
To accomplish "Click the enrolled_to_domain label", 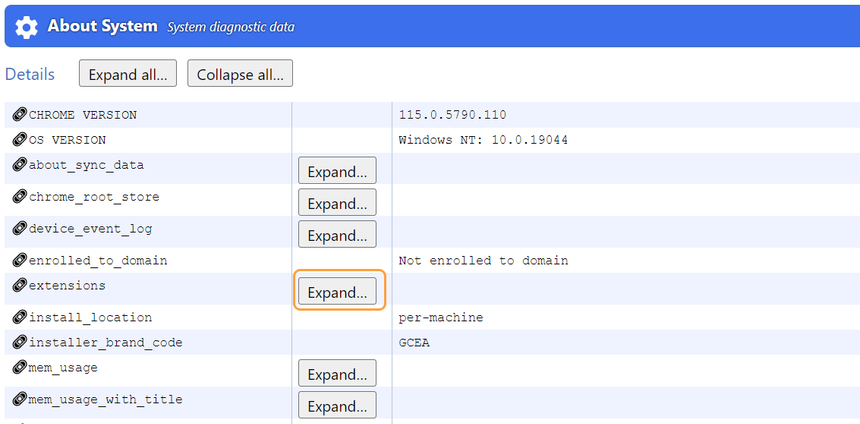I will [98, 261].
